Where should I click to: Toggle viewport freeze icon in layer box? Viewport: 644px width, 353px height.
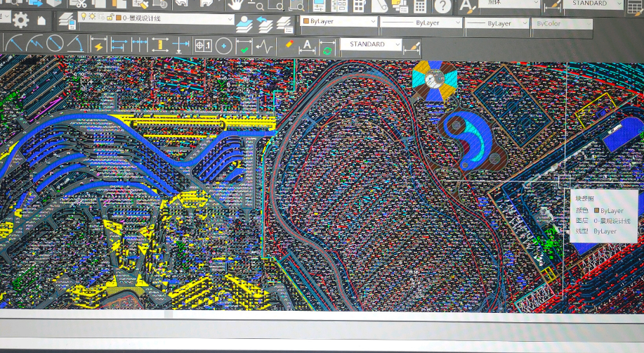101,17
